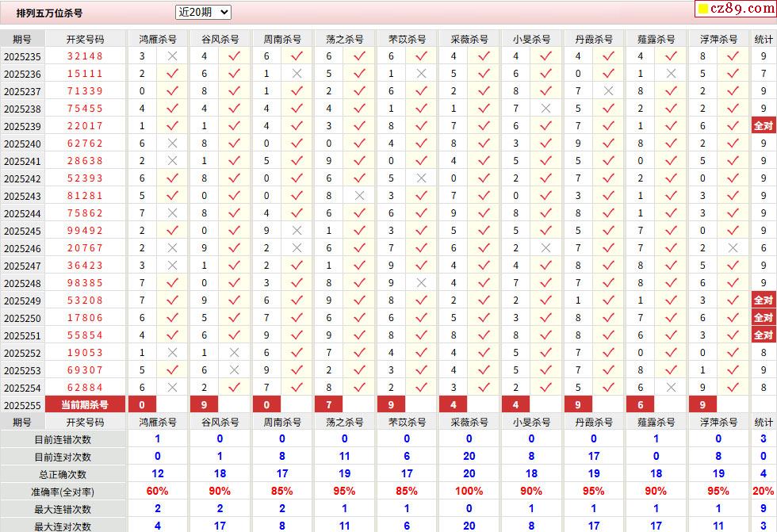Click the check mark for 采薇杀号 in row 2025240
The image size is (777, 532).
(484, 144)
